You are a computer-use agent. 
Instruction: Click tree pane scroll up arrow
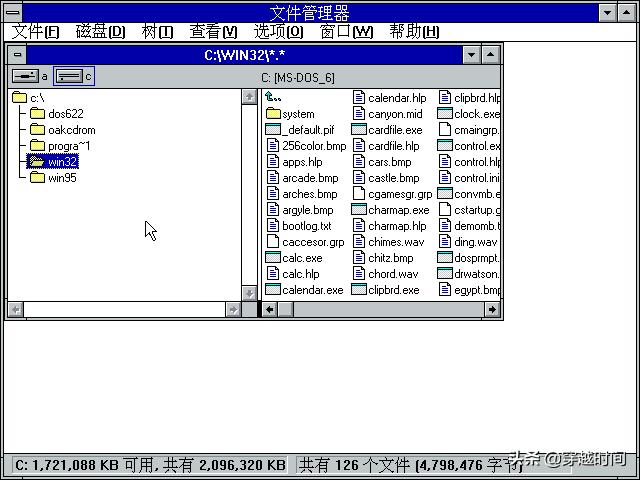[x=249, y=97]
